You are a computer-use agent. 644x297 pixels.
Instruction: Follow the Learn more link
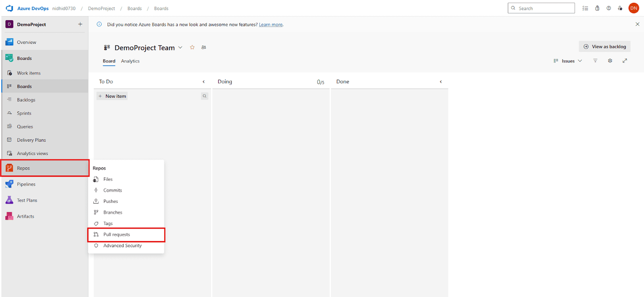271,24
